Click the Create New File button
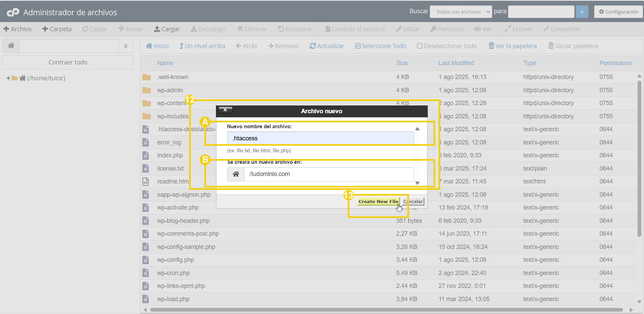Screen dimensions: 644x314 379,201
